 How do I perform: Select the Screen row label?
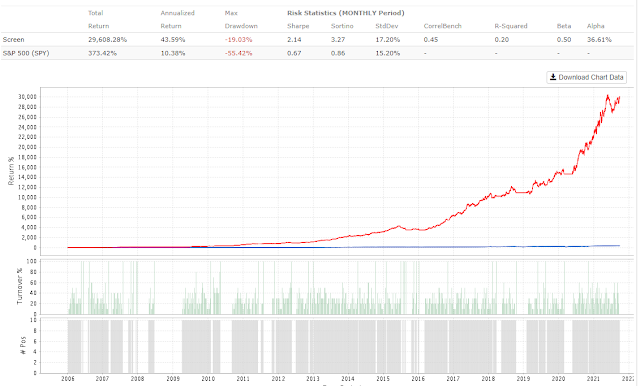coord(13,40)
